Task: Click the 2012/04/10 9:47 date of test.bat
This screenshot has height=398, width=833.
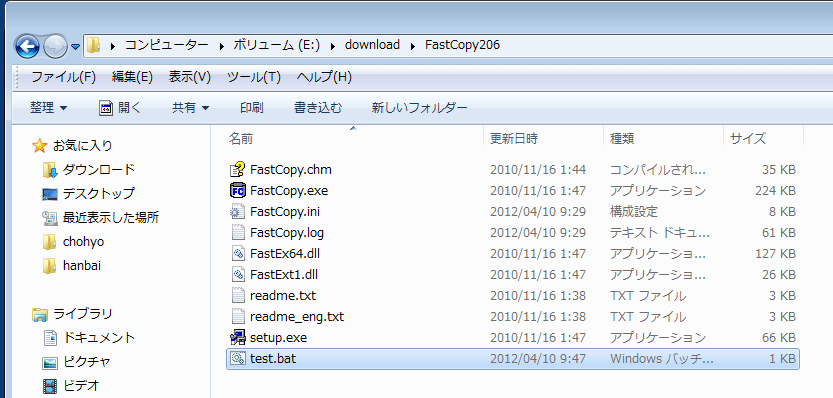Action: tap(538, 359)
